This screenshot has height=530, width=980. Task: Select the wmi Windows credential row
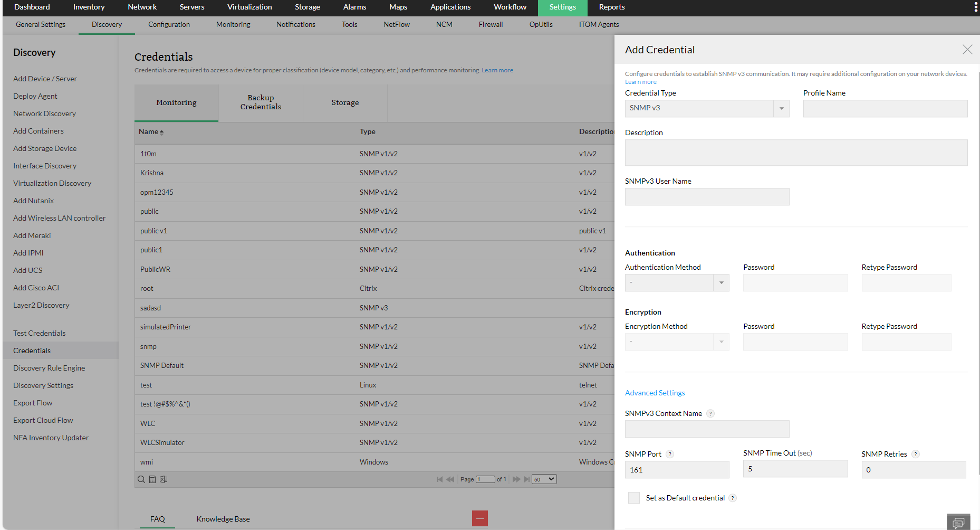click(374, 462)
